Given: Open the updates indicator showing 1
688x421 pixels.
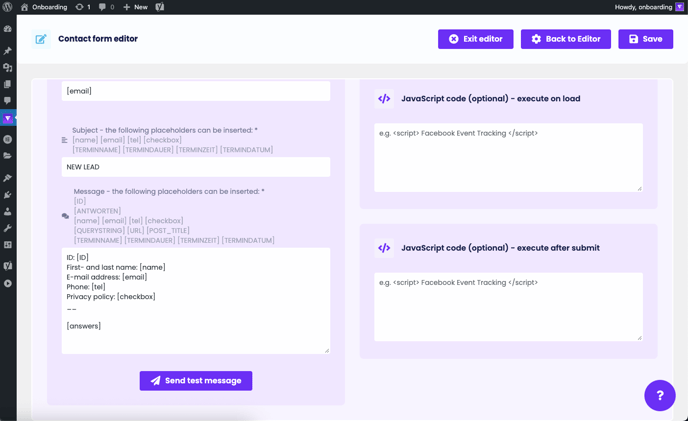Looking at the screenshot, I should 83,7.
